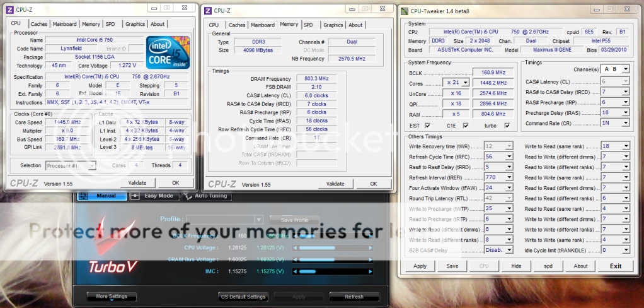Click the Memory window's CPU-Z title icon
The image size is (644, 308).
pos(208,10)
